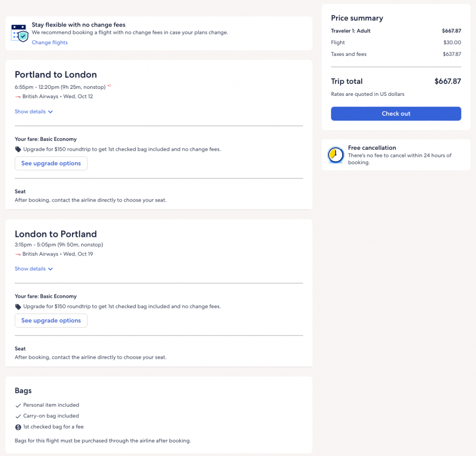The height and width of the screenshot is (456, 476).
Task: Click the chevron beside the first Show details
Action: coord(50,112)
